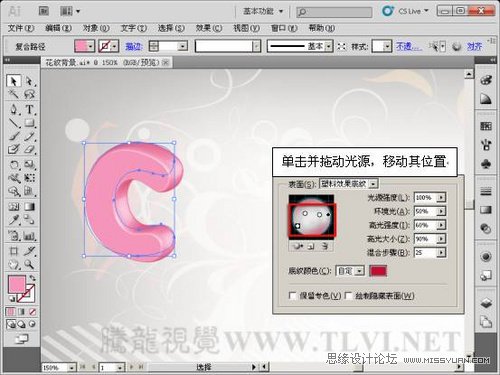Click delete light trash button
The width and height of the screenshot is (500, 375).
pyautogui.click(x=325, y=246)
